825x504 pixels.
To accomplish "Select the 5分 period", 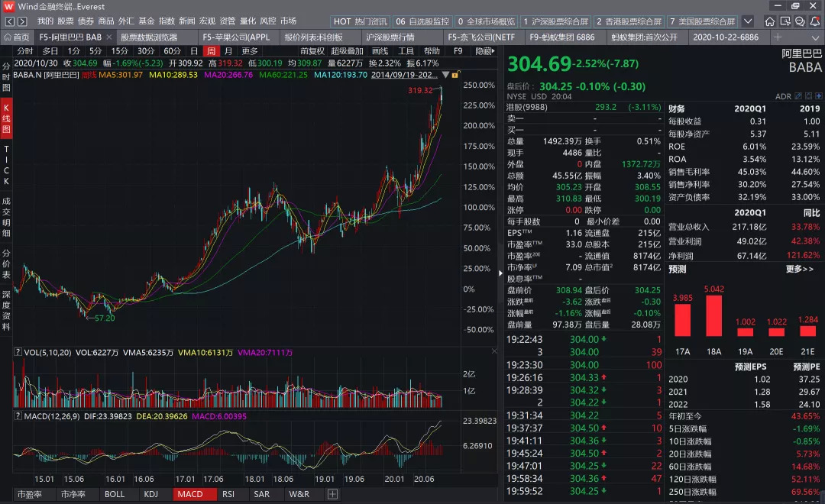I will pos(95,51).
